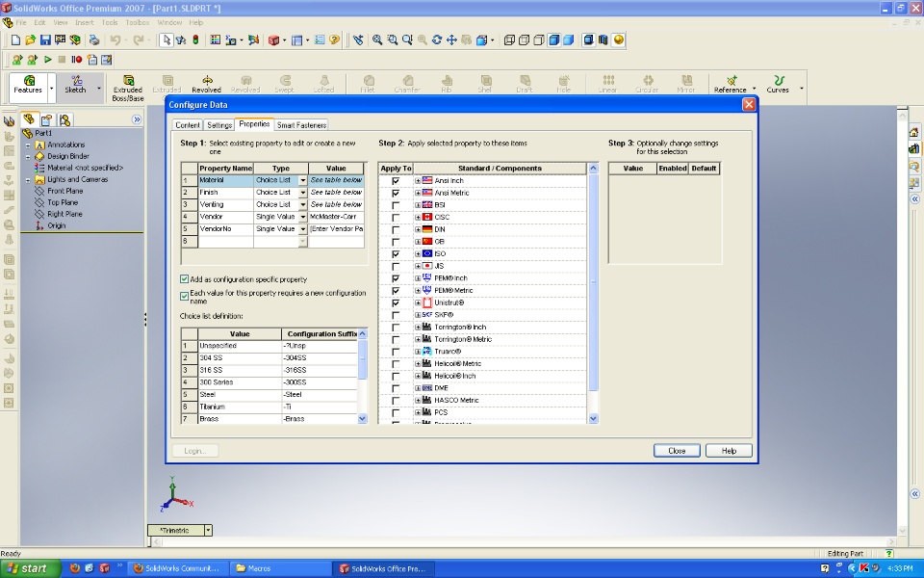The image size is (924, 578).
Task: Uncheck the Ansi Metric Apply To checkbox
Action: [396, 193]
